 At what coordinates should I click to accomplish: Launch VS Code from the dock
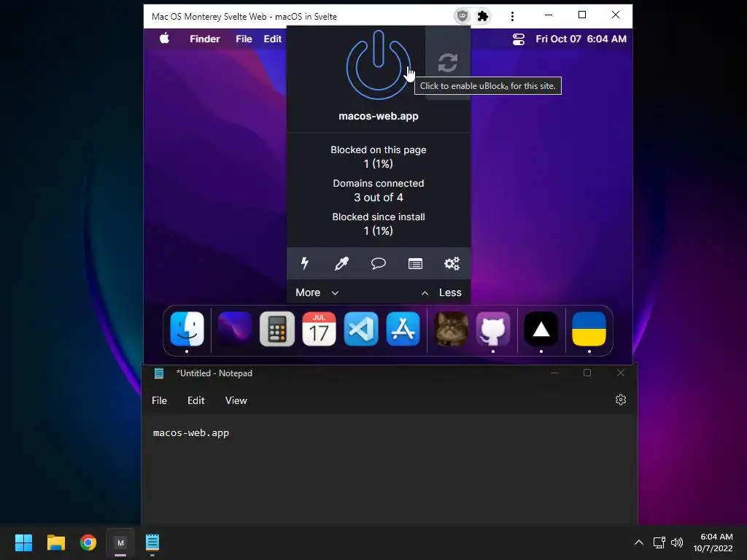pos(361,329)
